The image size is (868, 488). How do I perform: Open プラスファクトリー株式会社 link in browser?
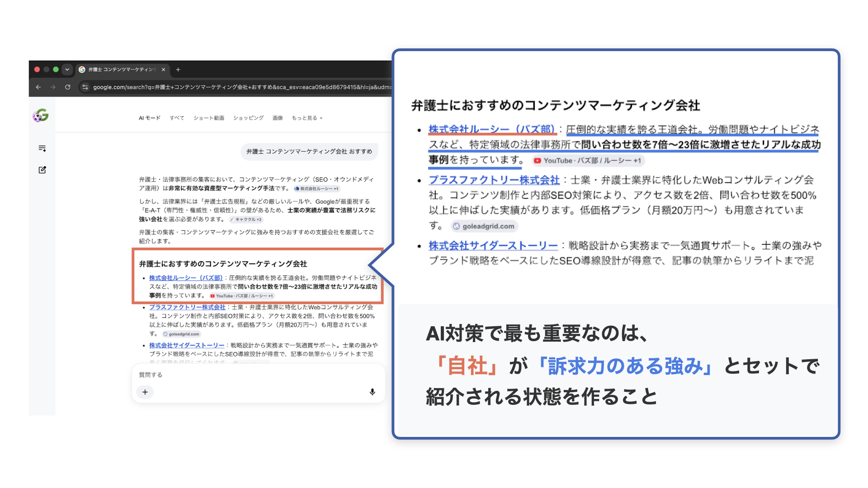(187, 307)
